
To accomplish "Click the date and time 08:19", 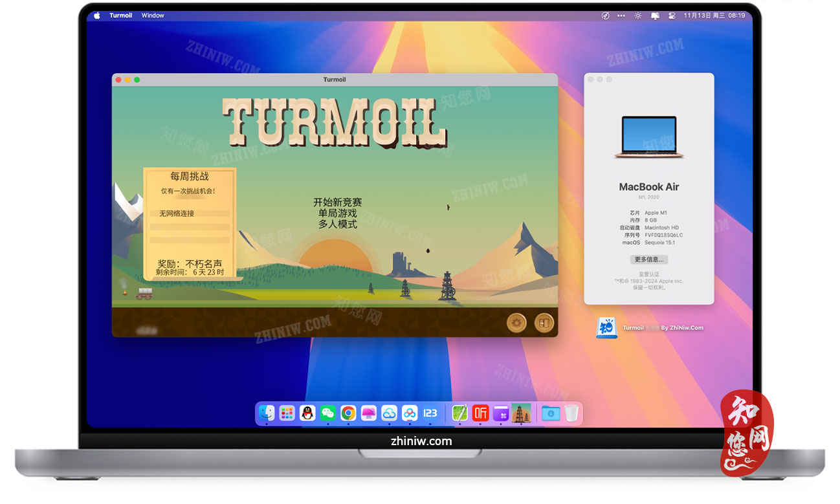I will coord(714,16).
